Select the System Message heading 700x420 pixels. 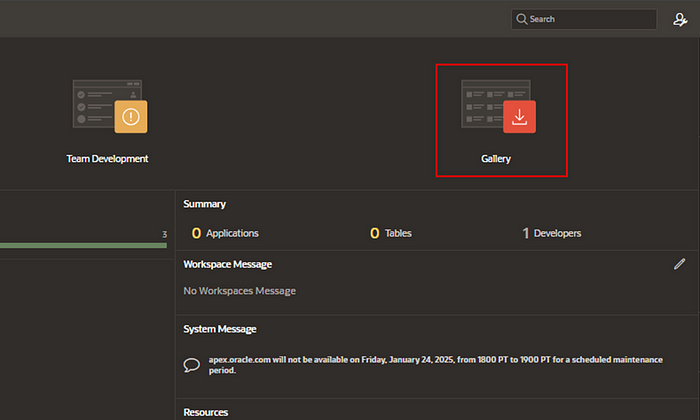220,329
